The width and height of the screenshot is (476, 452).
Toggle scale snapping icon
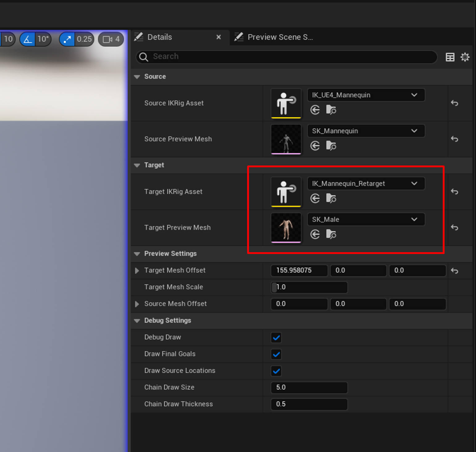[67, 39]
